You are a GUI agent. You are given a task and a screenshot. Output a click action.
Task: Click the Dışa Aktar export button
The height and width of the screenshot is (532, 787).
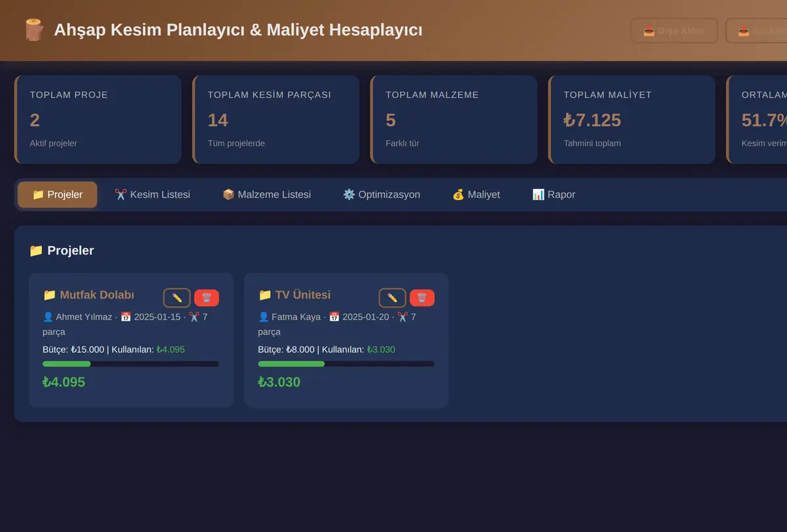[x=674, y=31]
